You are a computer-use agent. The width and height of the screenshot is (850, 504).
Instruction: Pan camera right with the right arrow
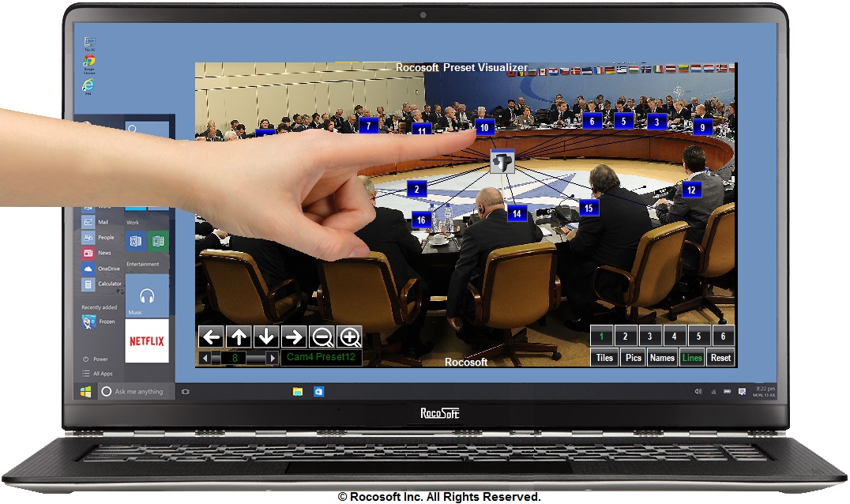(295, 337)
